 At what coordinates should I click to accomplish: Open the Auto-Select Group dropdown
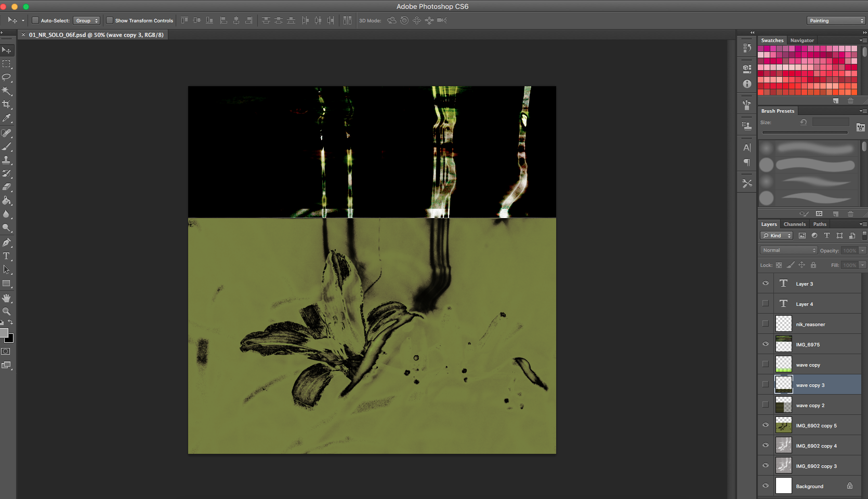point(86,21)
